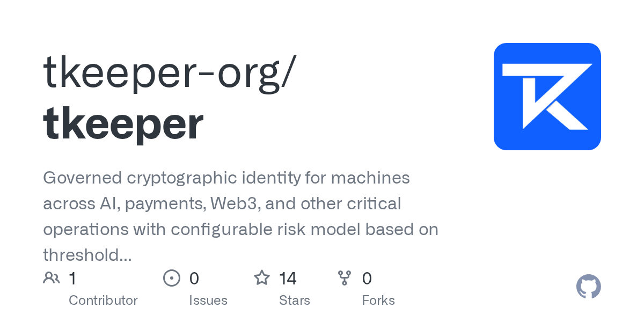The height and width of the screenshot is (322, 644).
Task: Open the bold tkeeper repository name
Action: pyautogui.click(x=123, y=125)
